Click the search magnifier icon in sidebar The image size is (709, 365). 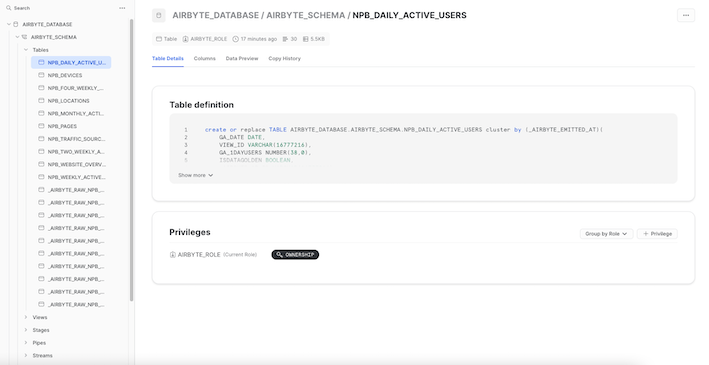tap(8, 8)
